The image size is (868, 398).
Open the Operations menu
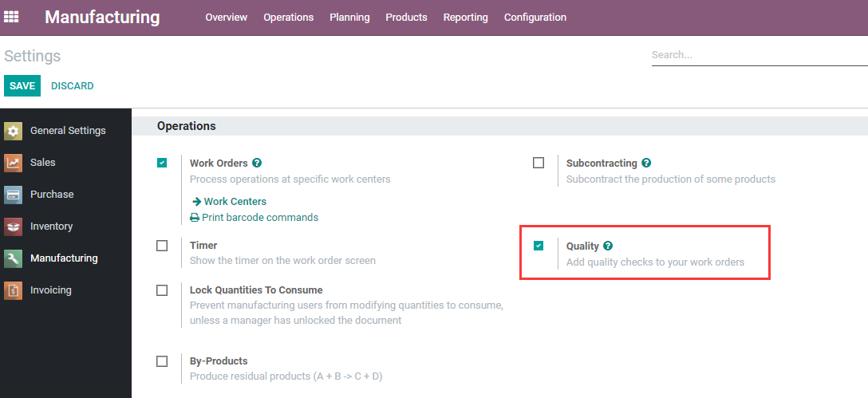289,18
